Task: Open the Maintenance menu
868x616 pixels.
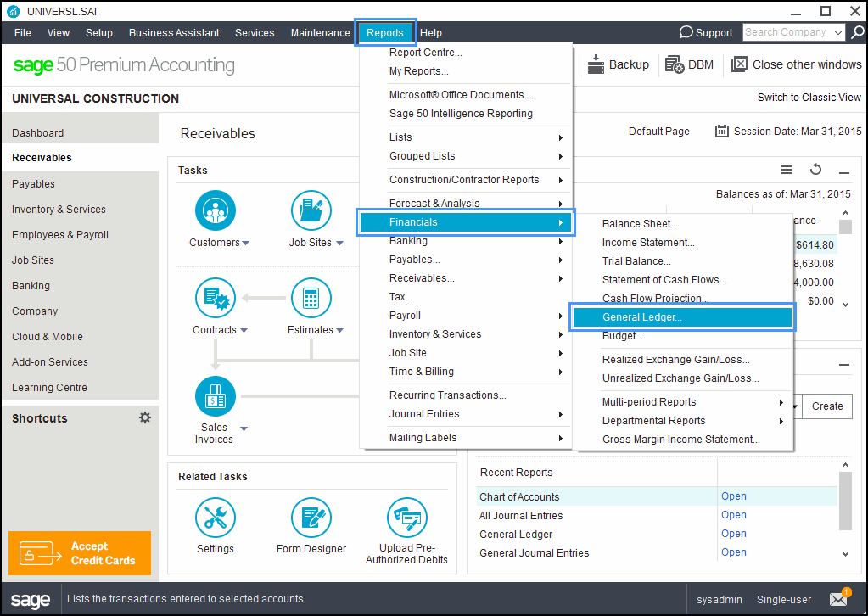Action: coord(321,32)
